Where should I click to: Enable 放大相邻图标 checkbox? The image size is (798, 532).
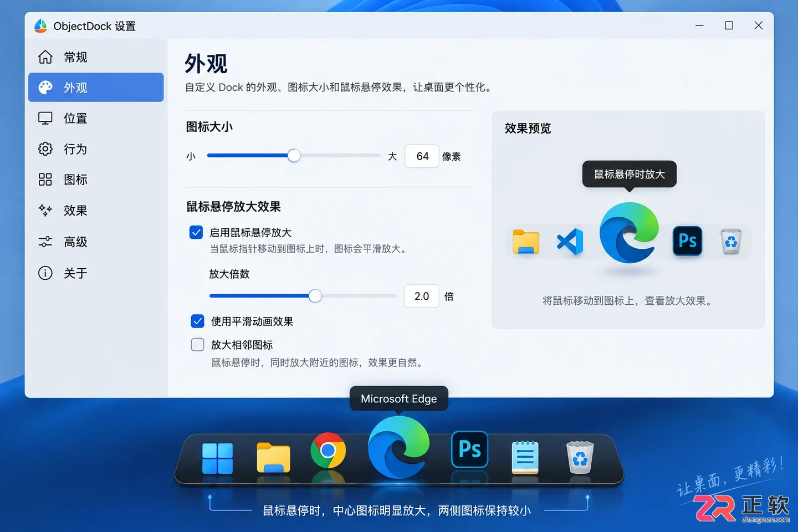click(197, 345)
